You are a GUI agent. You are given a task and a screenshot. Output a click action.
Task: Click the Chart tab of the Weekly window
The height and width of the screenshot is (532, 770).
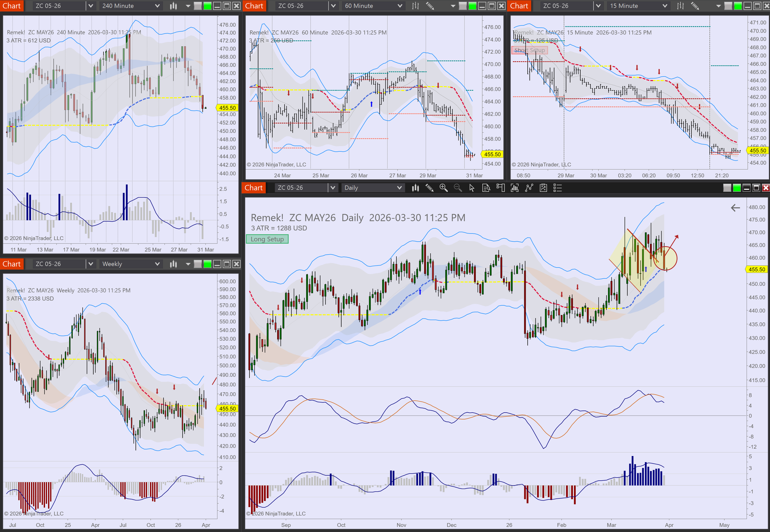pos(12,264)
